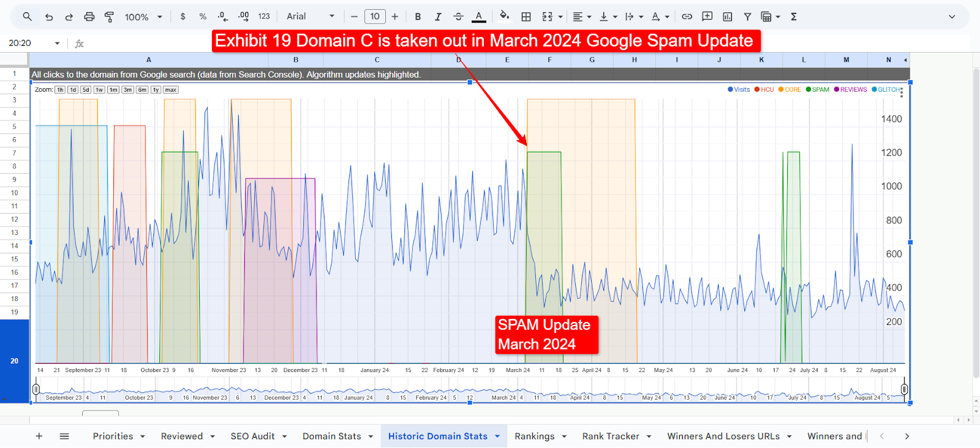Click the search menus magnifier icon

click(x=27, y=17)
